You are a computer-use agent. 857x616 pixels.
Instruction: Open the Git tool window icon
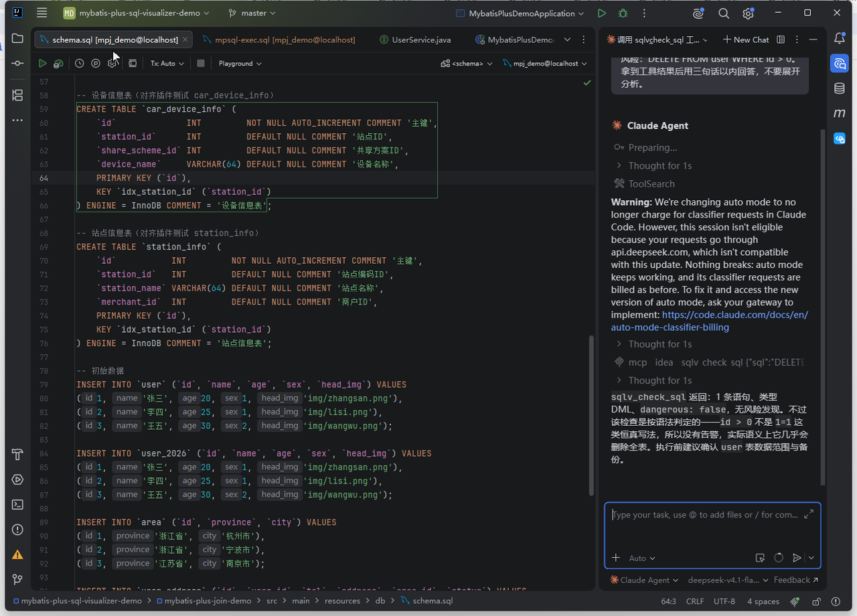click(x=17, y=580)
